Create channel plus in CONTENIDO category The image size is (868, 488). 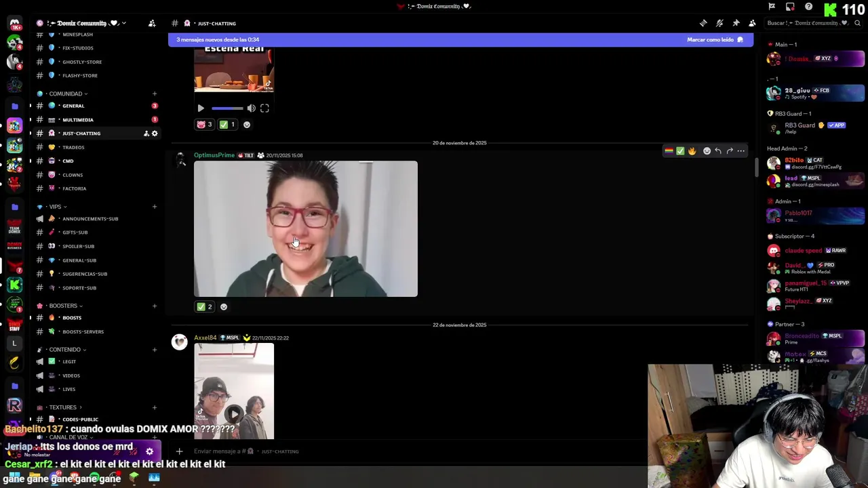coord(155,350)
